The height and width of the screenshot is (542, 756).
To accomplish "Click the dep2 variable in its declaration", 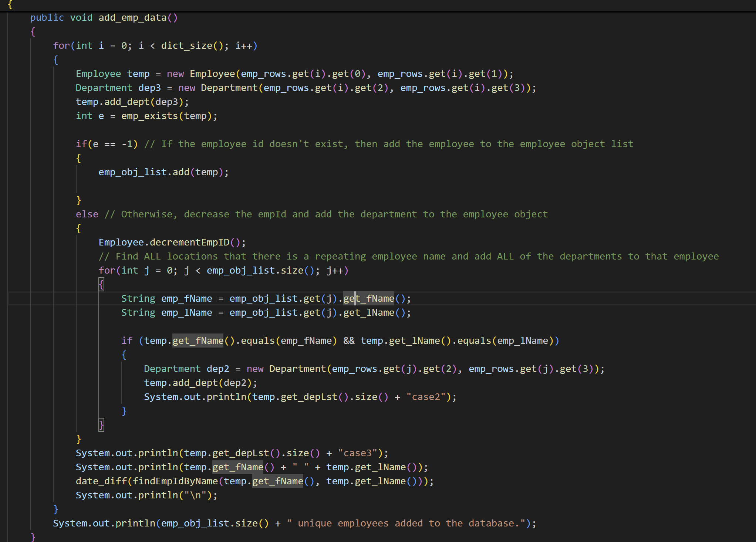I will [x=217, y=369].
